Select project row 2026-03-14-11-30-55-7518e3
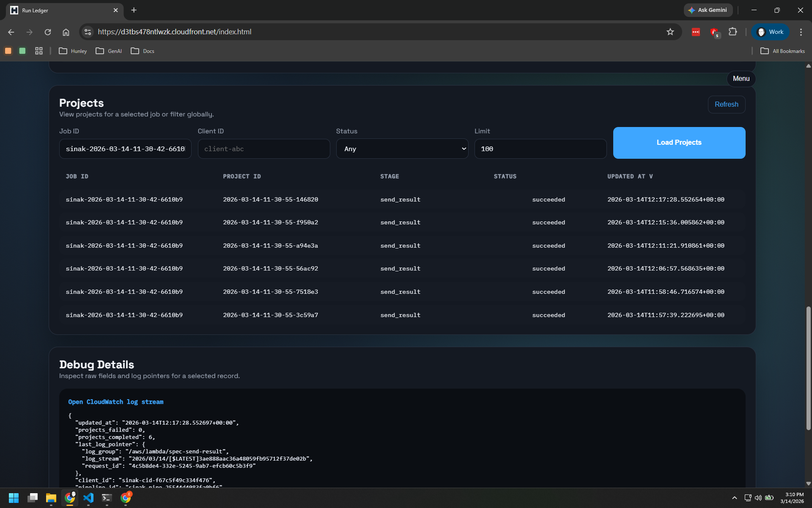Image resolution: width=812 pixels, height=508 pixels. click(x=402, y=292)
